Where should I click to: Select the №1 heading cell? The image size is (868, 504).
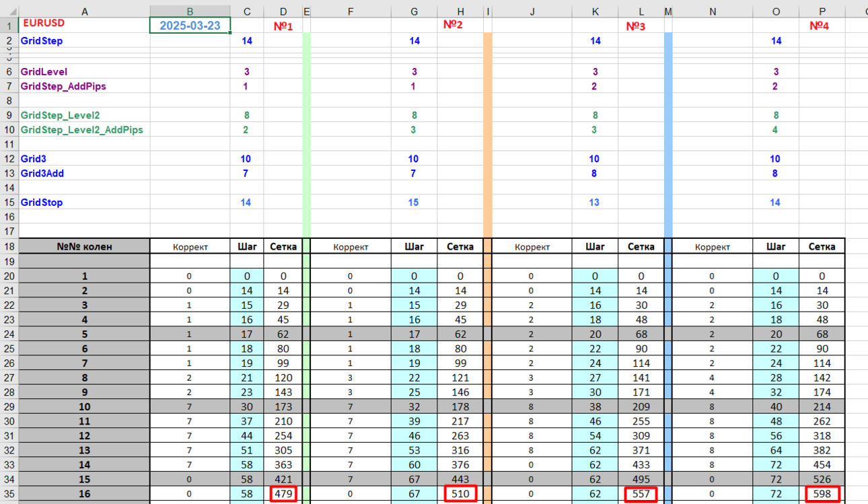(x=283, y=26)
